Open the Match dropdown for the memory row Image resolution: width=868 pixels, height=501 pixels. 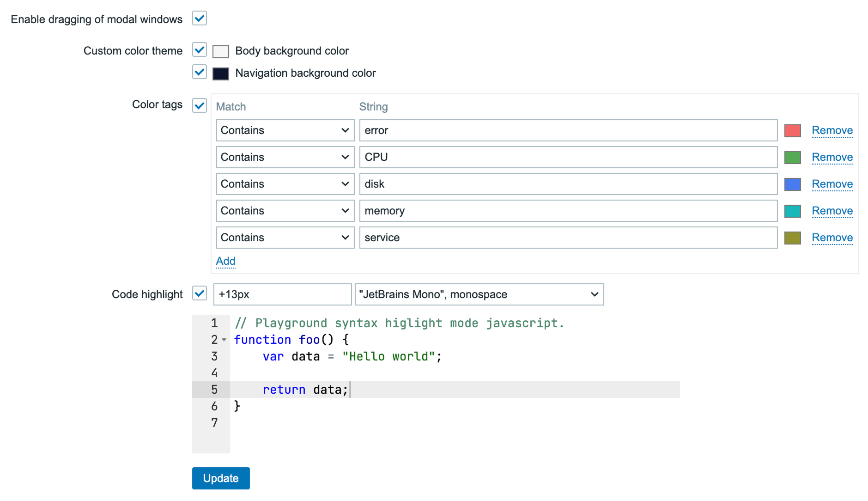click(x=285, y=211)
